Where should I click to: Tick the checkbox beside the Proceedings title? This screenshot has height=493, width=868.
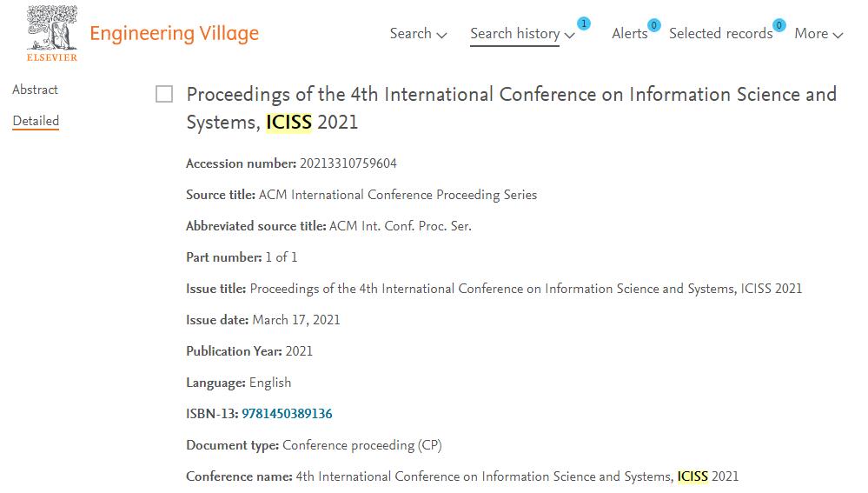pos(164,94)
